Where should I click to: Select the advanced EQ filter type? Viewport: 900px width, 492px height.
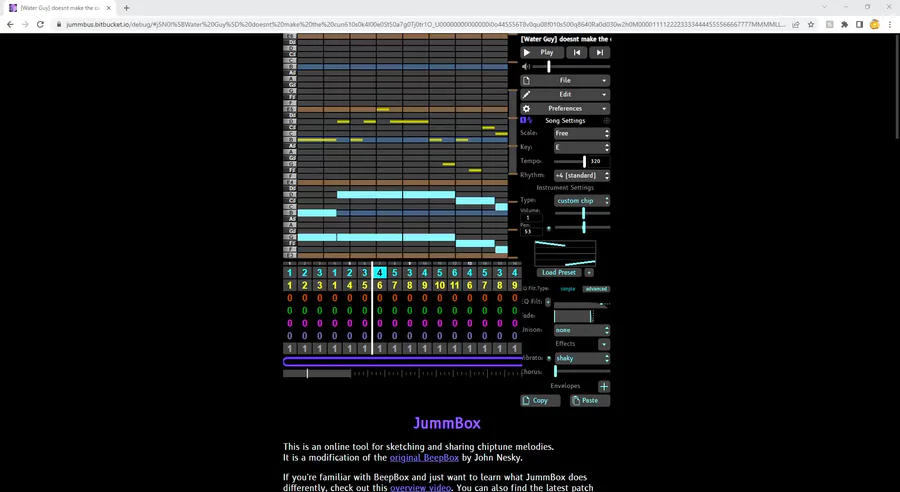596,289
